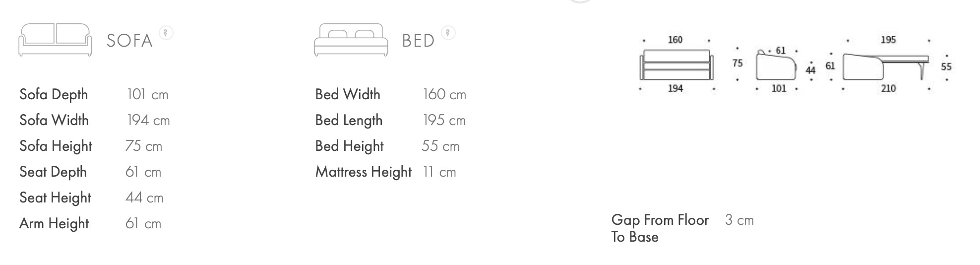Click the bed outline icon
The width and height of the screenshot is (980, 265).
[x=351, y=40]
